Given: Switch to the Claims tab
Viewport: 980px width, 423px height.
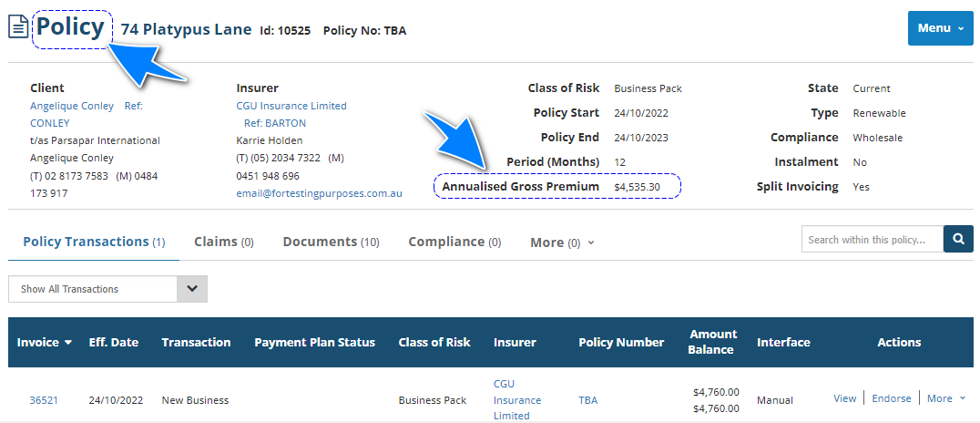Looking at the screenshot, I should point(223,242).
